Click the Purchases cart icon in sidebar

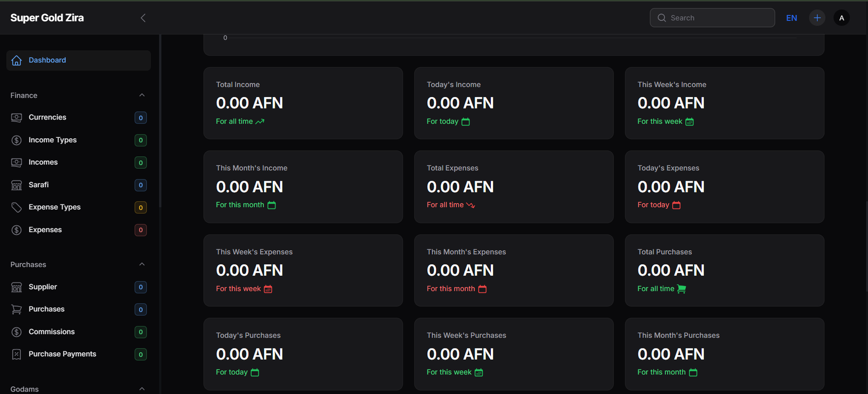click(17, 309)
